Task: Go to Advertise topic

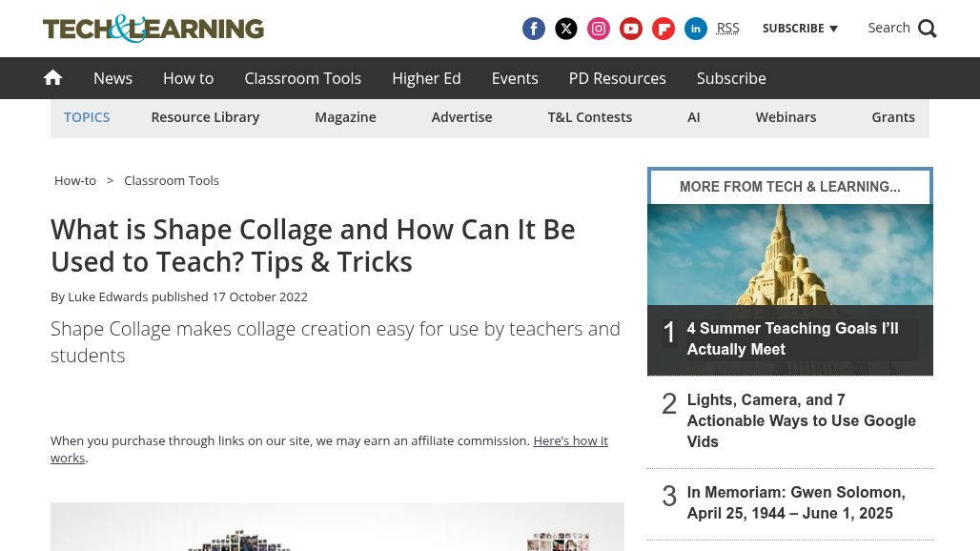Action: coord(461,117)
